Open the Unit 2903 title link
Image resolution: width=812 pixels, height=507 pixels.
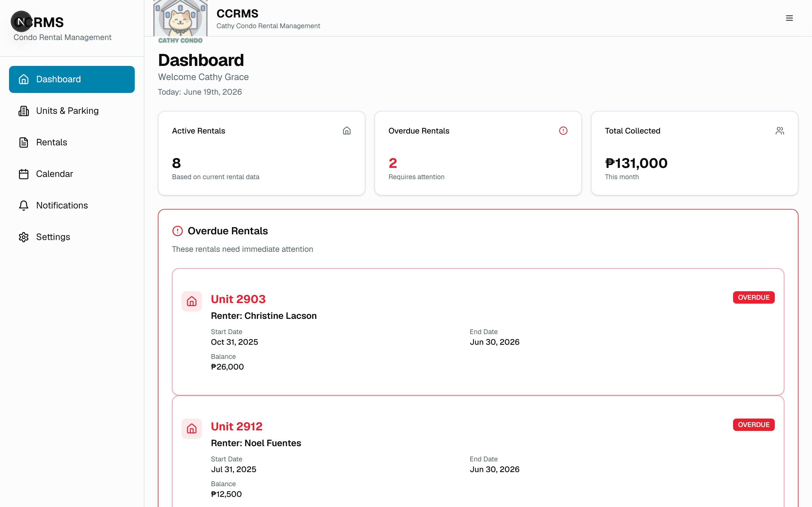238,299
